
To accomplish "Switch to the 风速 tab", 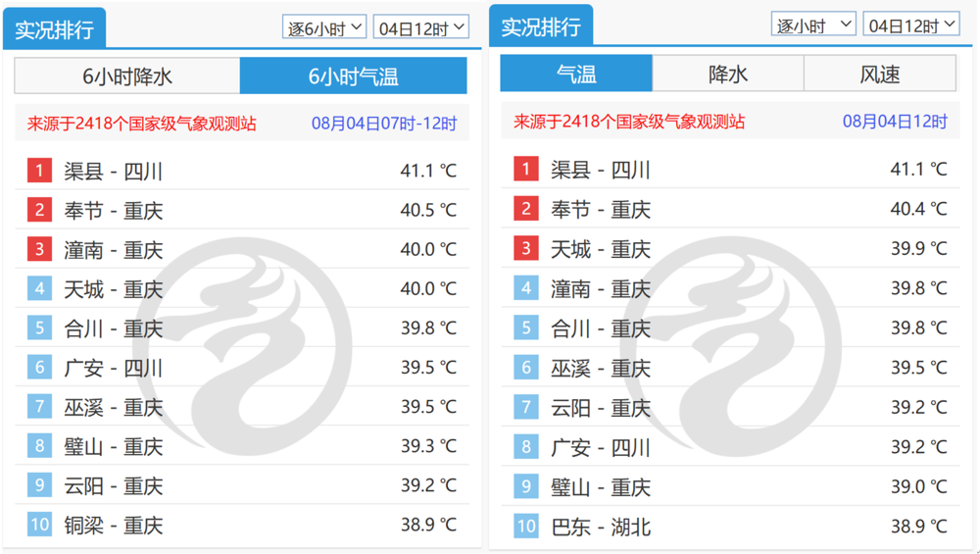I will 879,74.
